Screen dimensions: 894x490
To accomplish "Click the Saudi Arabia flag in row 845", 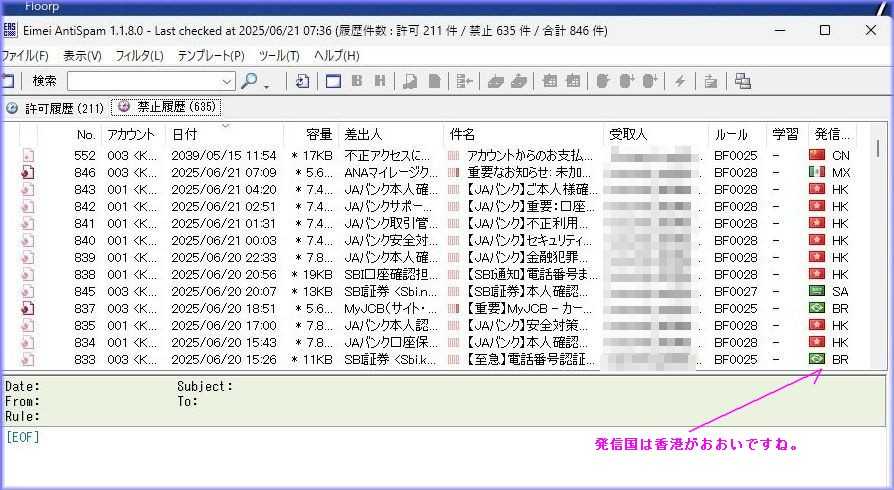I will pyautogui.click(x=817, y=291).
